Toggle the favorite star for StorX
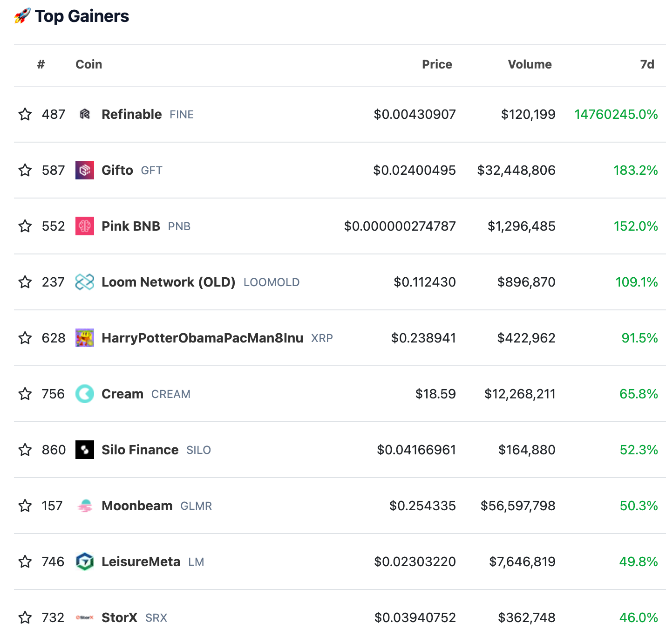This screenshot has height=644, width=666. click(25, 617)
